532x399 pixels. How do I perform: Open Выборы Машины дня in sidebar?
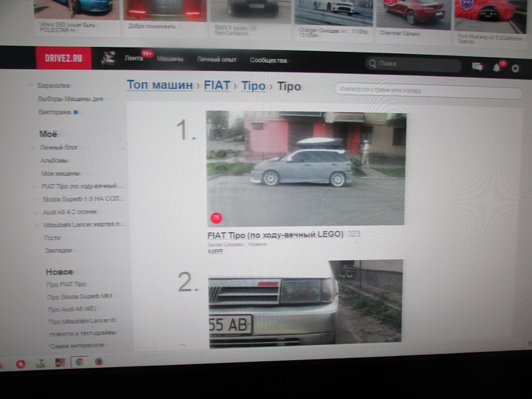pos(70,99)
